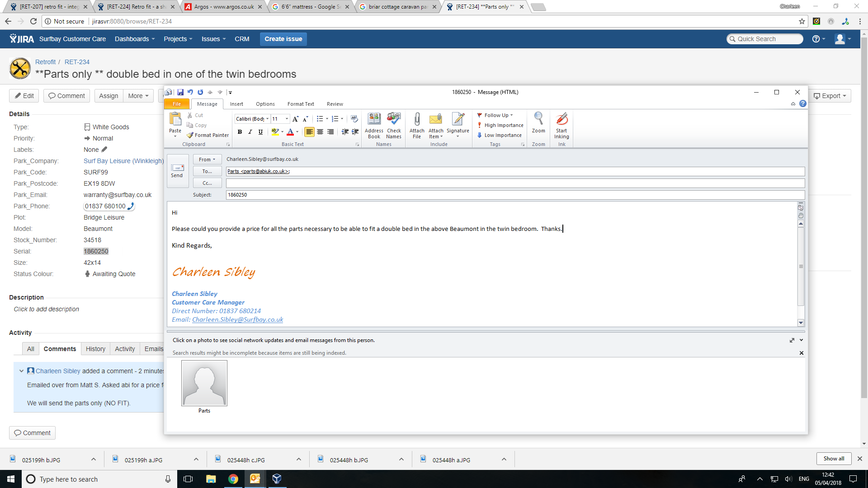Open the History activity tab

(95, 349)
